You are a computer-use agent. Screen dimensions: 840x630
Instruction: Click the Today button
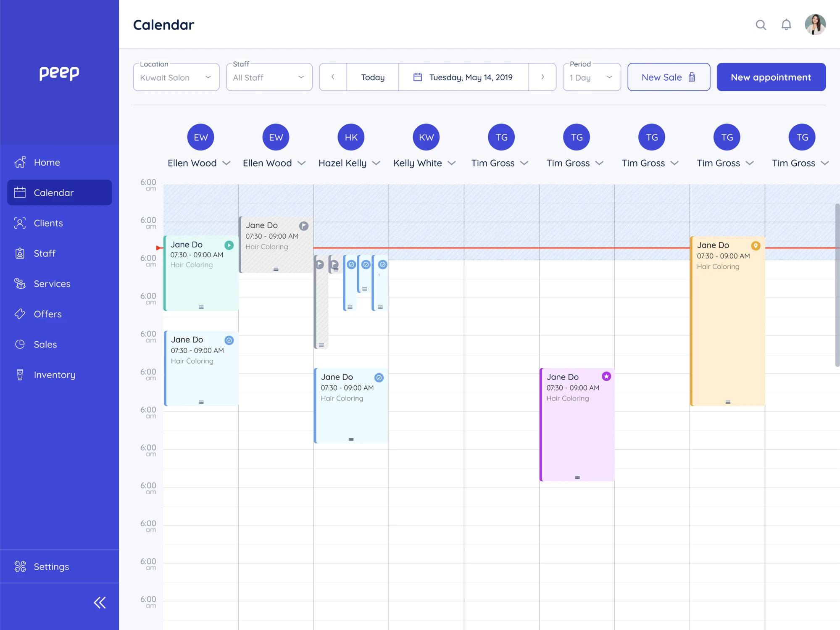click(372, 77)
